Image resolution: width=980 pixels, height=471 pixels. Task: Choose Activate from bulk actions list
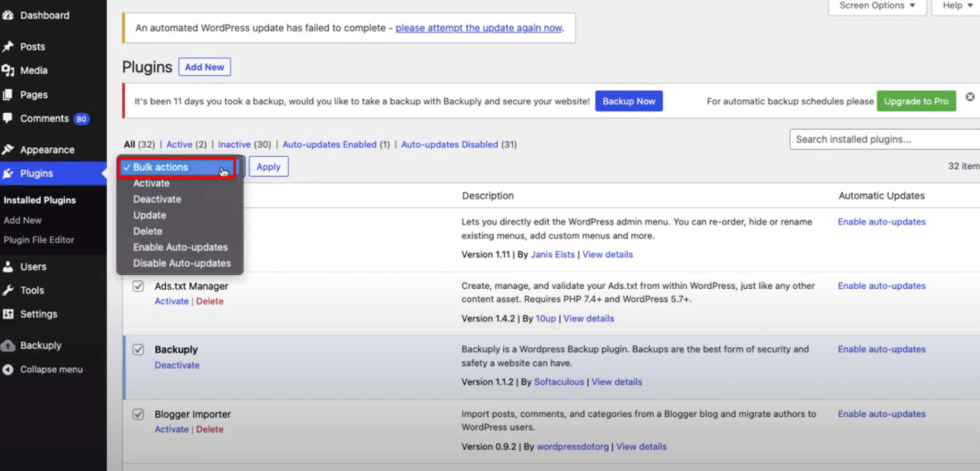pyautogui.click(x=151, y=183)
